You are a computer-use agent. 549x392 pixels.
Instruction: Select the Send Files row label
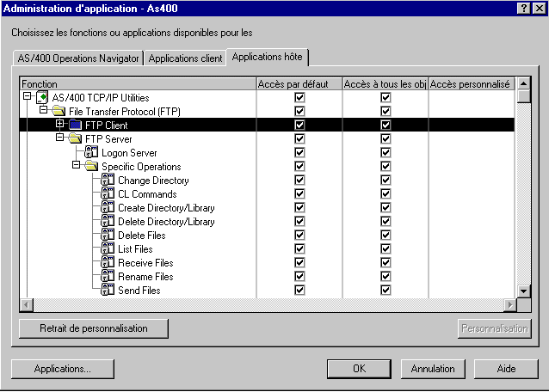pos(139,291)
